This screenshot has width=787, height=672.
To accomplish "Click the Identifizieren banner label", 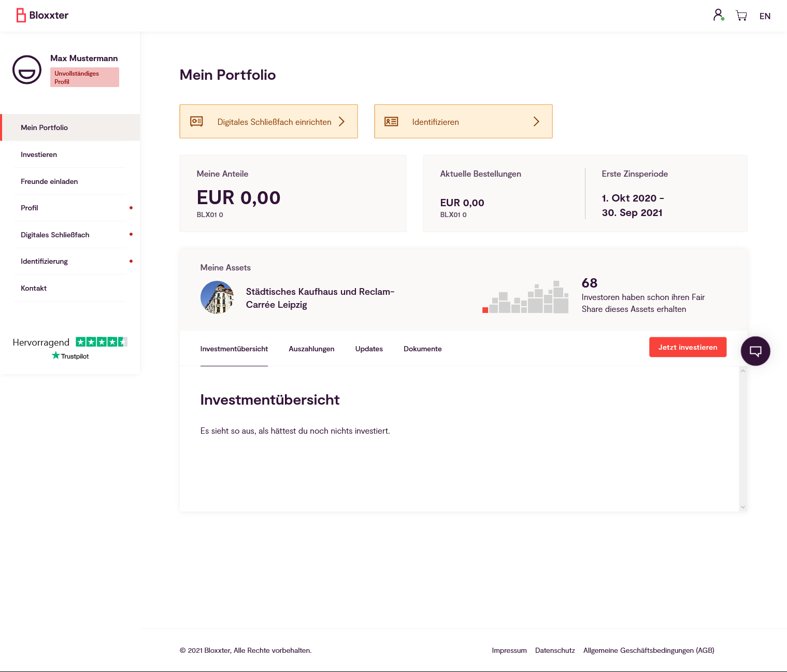I will pyautogui.click(x=435, y=122).
